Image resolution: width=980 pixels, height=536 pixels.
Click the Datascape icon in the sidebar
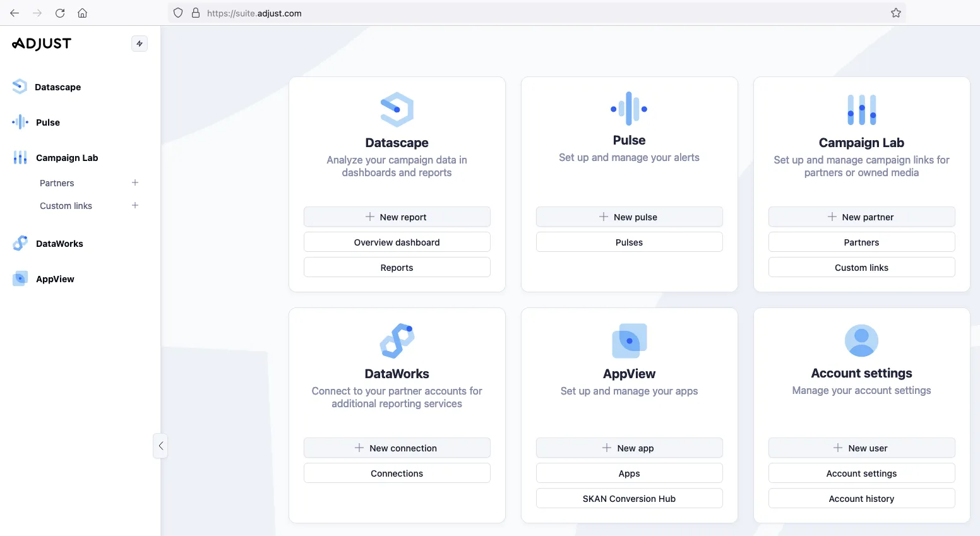(x=20, y=86)
